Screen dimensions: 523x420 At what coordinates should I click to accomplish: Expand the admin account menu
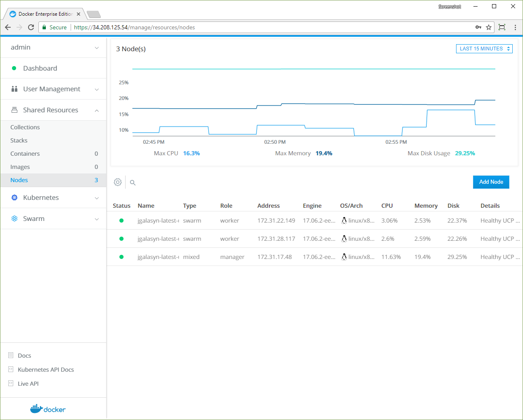pyautogui.click(x=97, y=47)
